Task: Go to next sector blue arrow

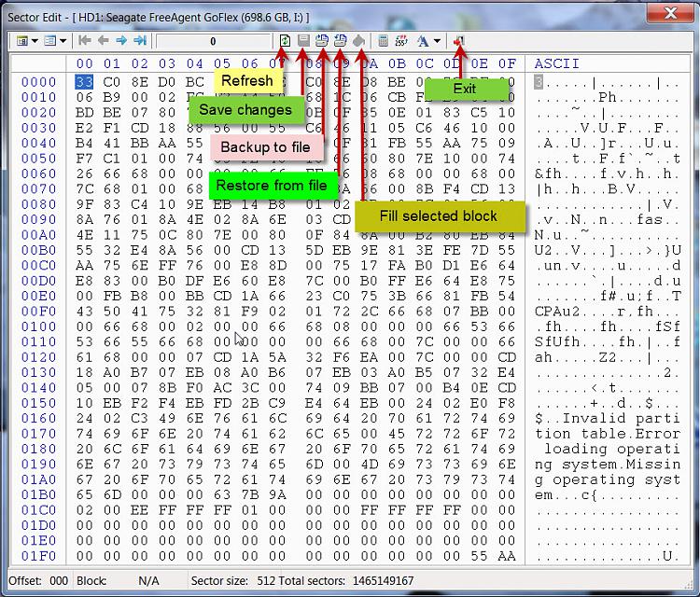Action: (121, 41)
